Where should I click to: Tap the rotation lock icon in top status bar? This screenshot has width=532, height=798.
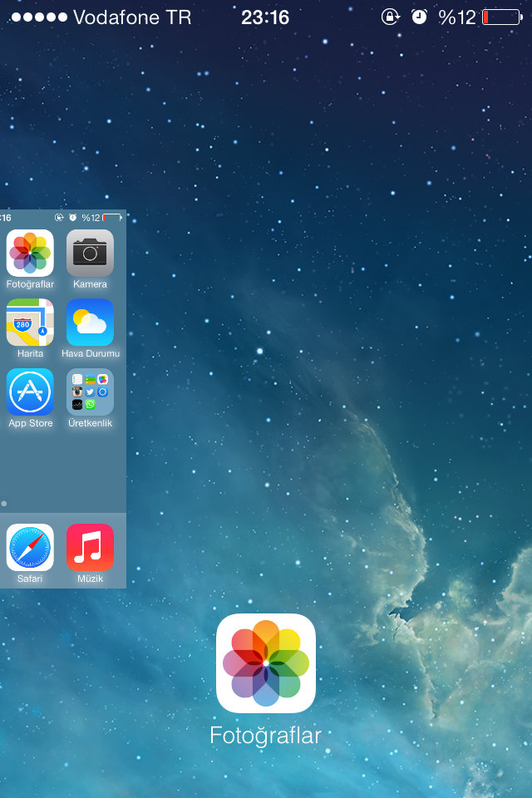[x=391, y=17]
